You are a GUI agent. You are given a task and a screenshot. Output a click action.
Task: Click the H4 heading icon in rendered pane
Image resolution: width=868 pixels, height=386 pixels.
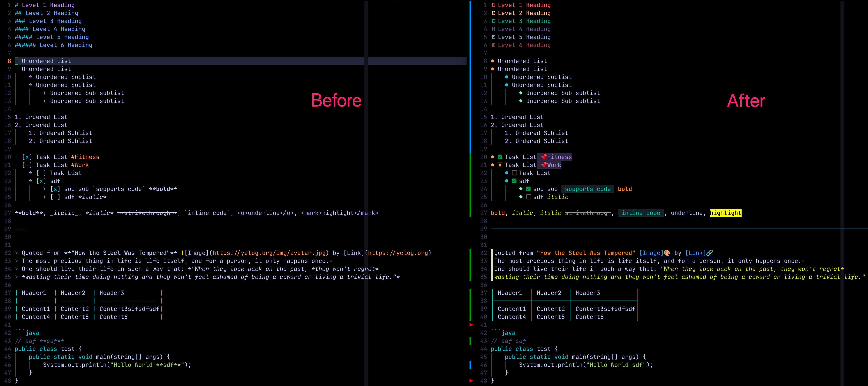(x=493, y=29)
